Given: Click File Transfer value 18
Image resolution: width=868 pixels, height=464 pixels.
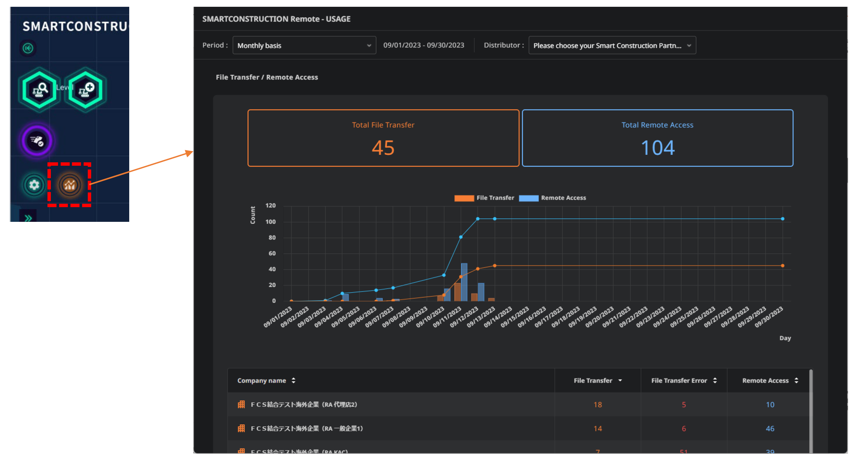Looking at the screenshot, I should [x=598, y=404].
